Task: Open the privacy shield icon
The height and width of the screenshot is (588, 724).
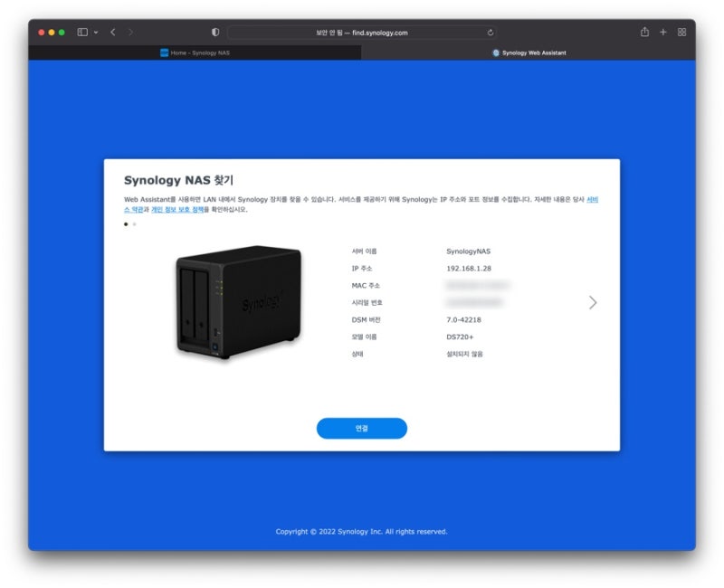Action: pyautogui.click(x=215, y=32)
